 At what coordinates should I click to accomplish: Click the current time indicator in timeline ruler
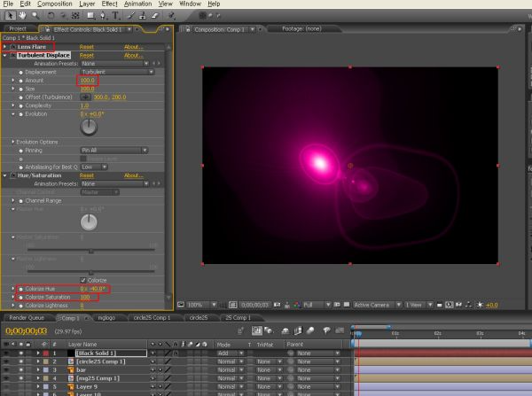point(358,334)
